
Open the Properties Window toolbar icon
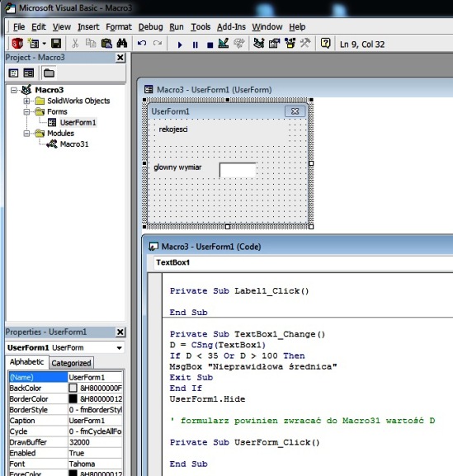point(275,44)
